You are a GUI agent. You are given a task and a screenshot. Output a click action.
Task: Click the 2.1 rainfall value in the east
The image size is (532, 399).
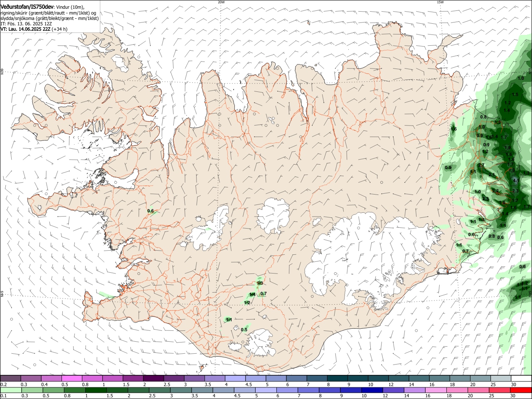pyautogui.click(x=492, y=175)
